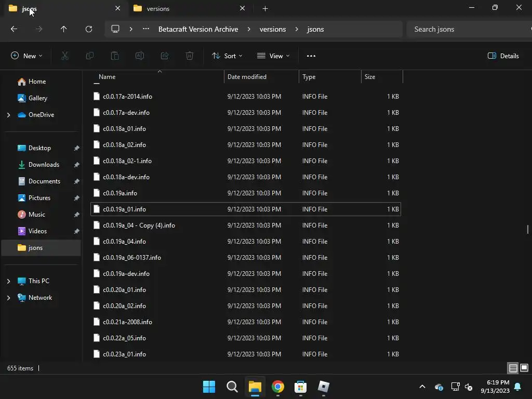The image size is (532, 399).
Task: Click the muted volume tray icon
Action: [x=469, y=387]
